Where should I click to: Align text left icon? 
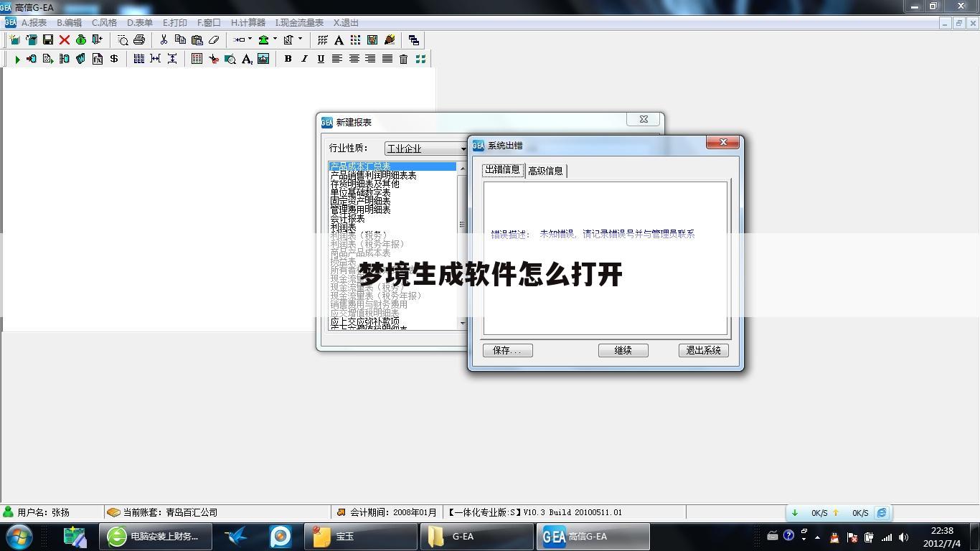[337, 59]
